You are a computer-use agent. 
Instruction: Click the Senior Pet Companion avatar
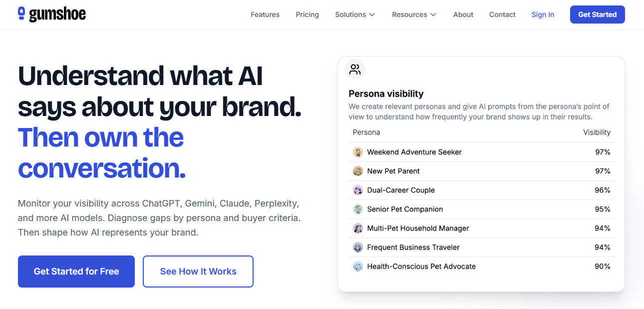pyautogui.click(x=358, y=209)
